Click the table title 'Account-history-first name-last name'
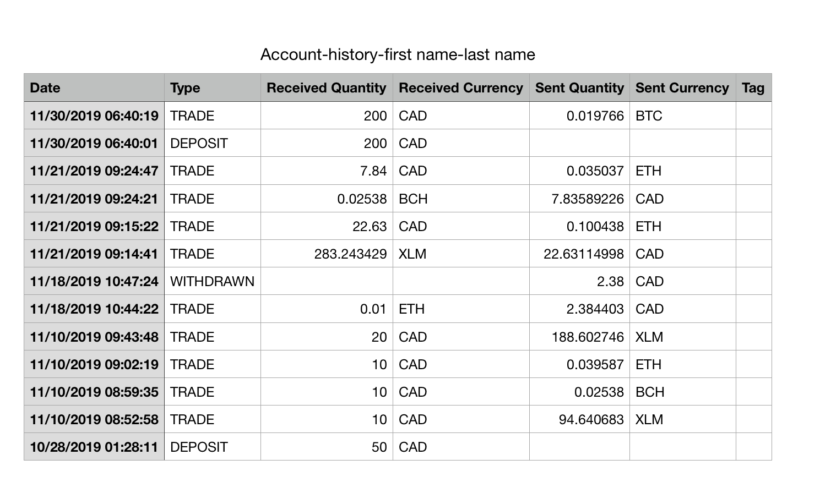 pos(398,54)
